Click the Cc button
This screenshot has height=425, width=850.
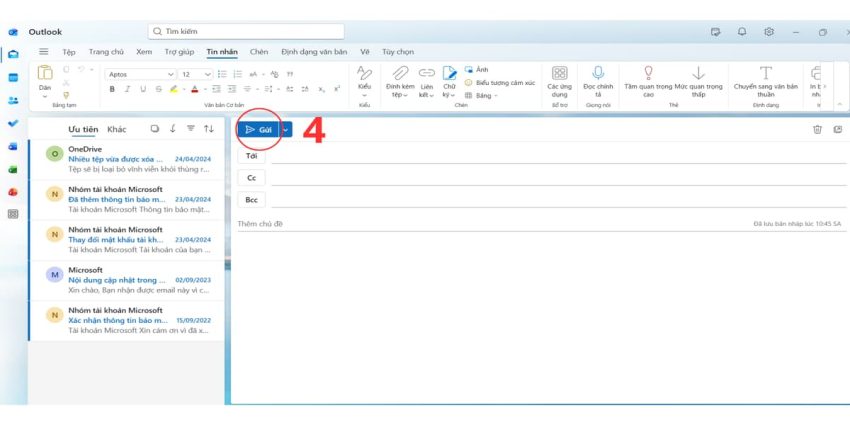252,178
